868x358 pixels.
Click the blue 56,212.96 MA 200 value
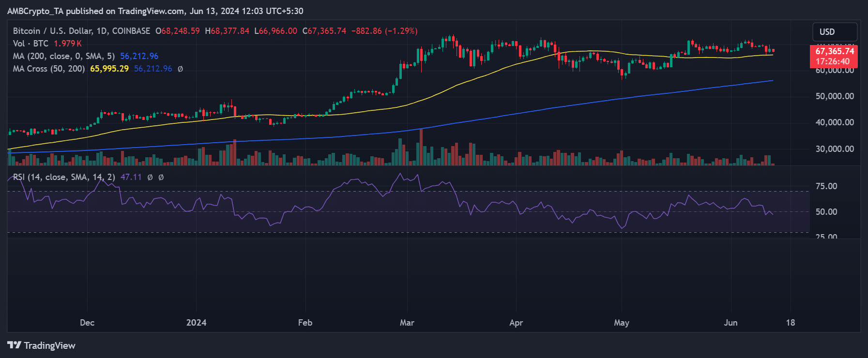[x=139, y=56]
